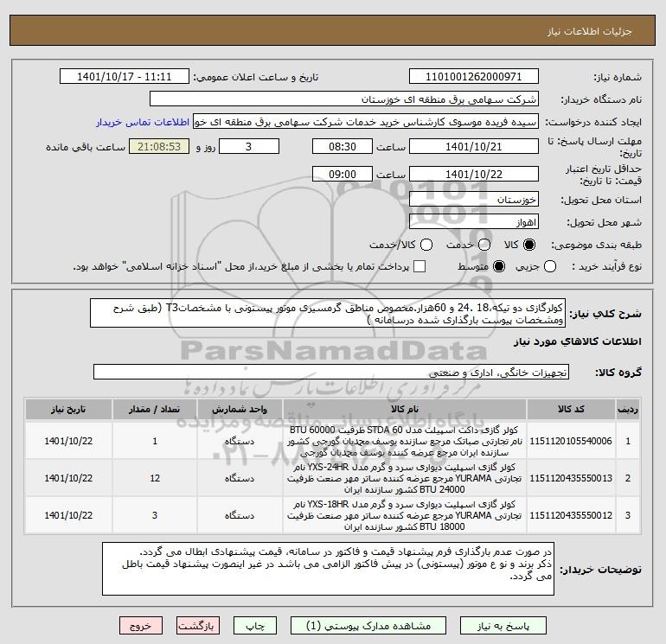666x644 pixels.
Task: Click the STDA 60 duct split item name
Action: click(405, 441)
